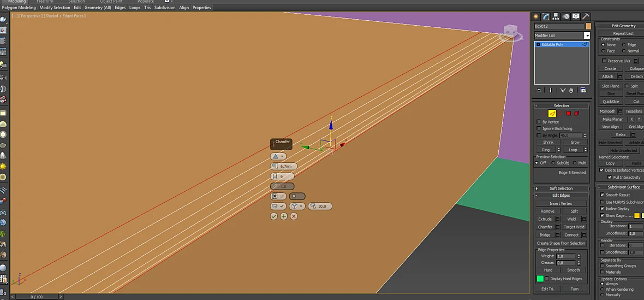The width and height of the screenshot is (644, 300).
Task: Open Subdivision ribbon menu
Action: tap(165, 8)
